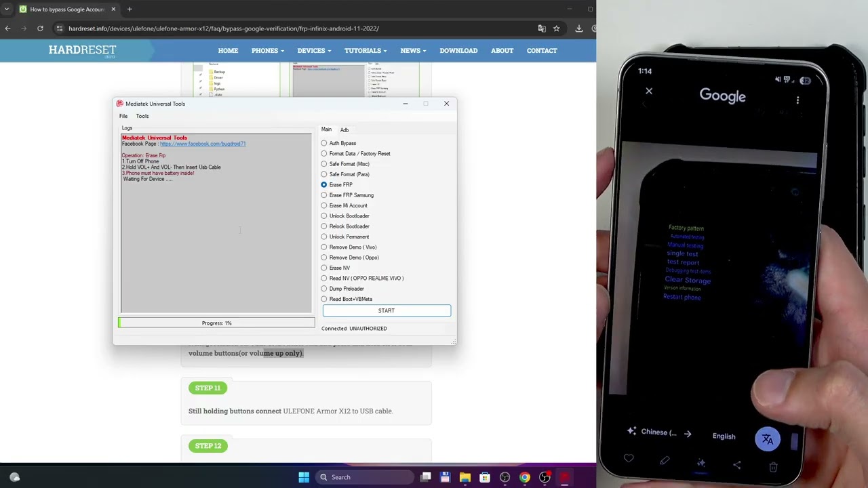Select the Erase Mi Account option
The image size is (868, 488).
(344, 205)
